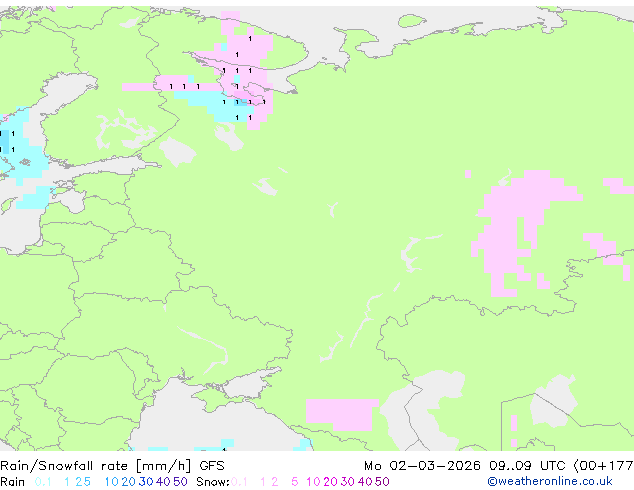Pick the Rain legend 10 color value
This screenshot has width=634, height=490.
pos(111,482)
